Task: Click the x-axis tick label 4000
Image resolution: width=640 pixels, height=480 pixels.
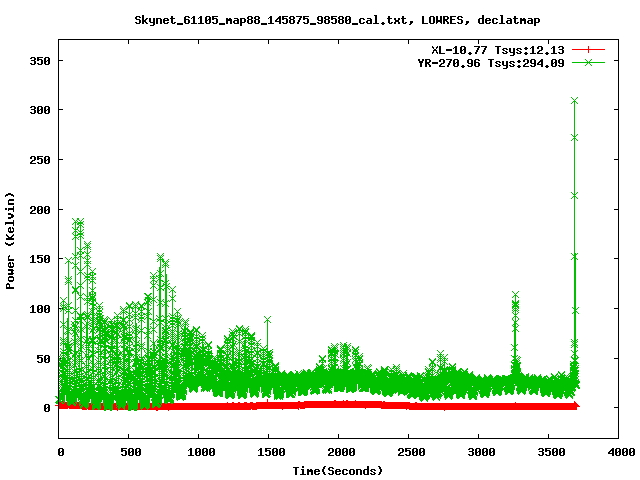Action: click(619, 453)
